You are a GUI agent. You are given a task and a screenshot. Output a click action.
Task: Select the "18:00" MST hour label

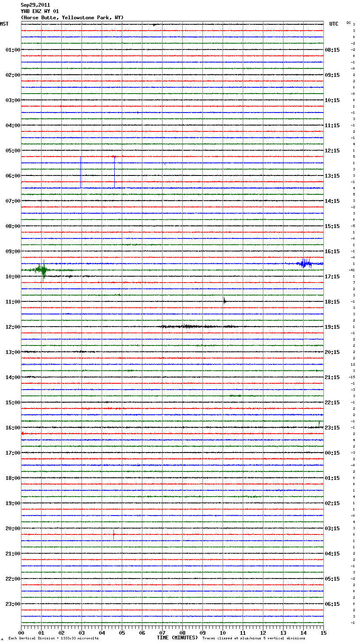point(13,478)
